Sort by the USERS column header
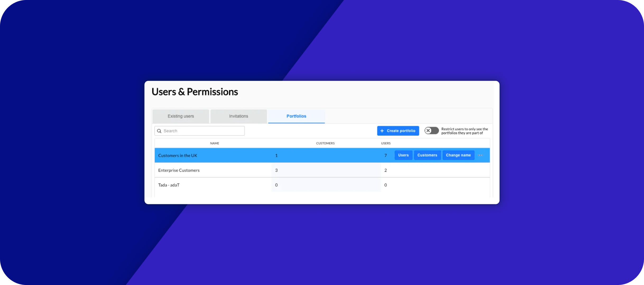 [386, 143]
